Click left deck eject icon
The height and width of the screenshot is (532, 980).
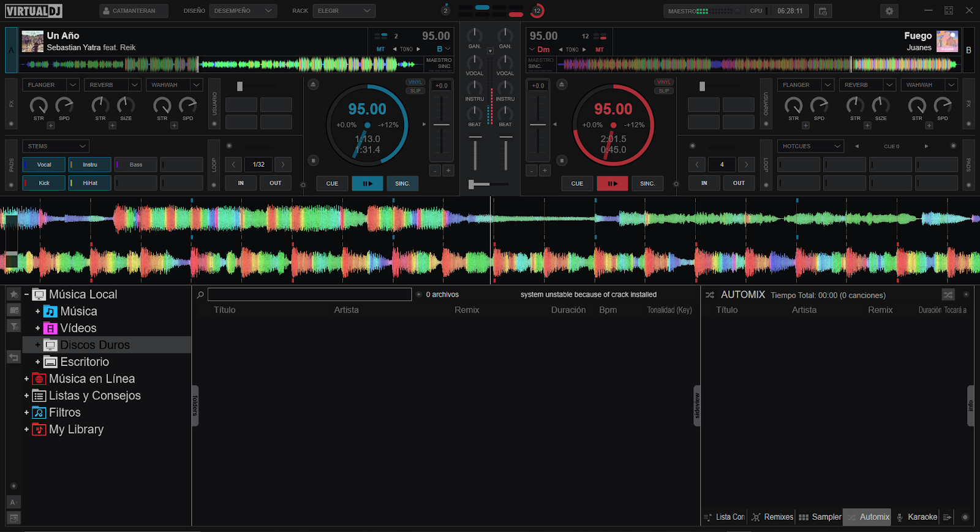313,84
